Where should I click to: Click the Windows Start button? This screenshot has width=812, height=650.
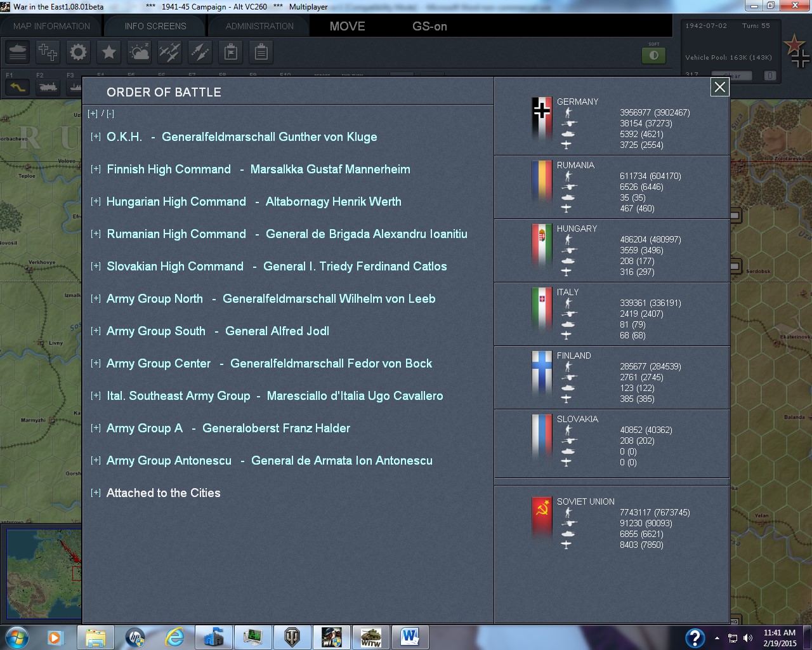click(16, 637)
